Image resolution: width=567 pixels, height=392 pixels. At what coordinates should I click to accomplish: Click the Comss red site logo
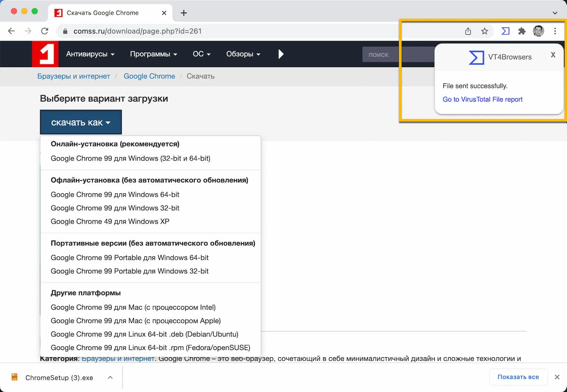click(x=45, y=54)
